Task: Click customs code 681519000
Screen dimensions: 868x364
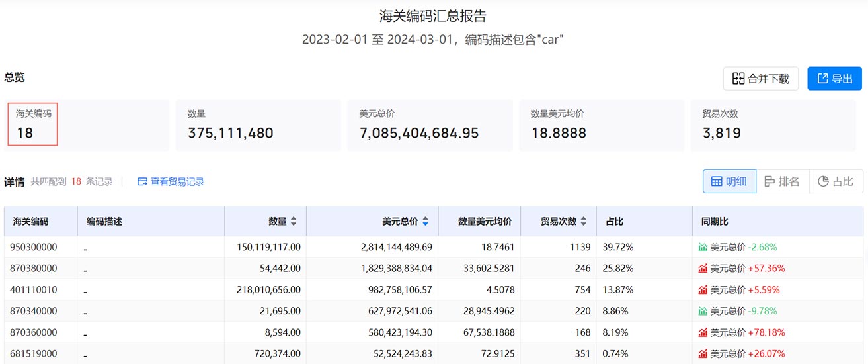Action: pyautogui.click(x=34, y=354)
